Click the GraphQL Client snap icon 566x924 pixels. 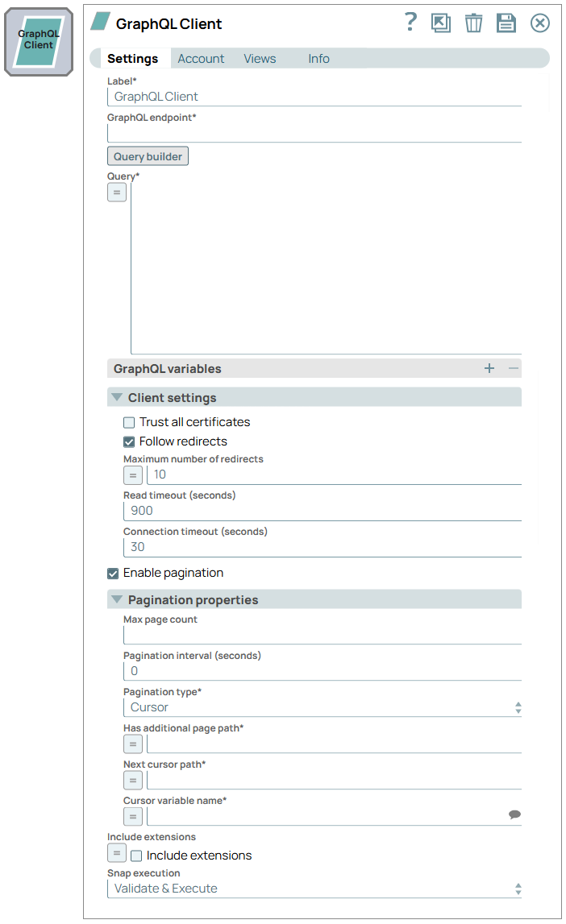(x=39, y=40)
